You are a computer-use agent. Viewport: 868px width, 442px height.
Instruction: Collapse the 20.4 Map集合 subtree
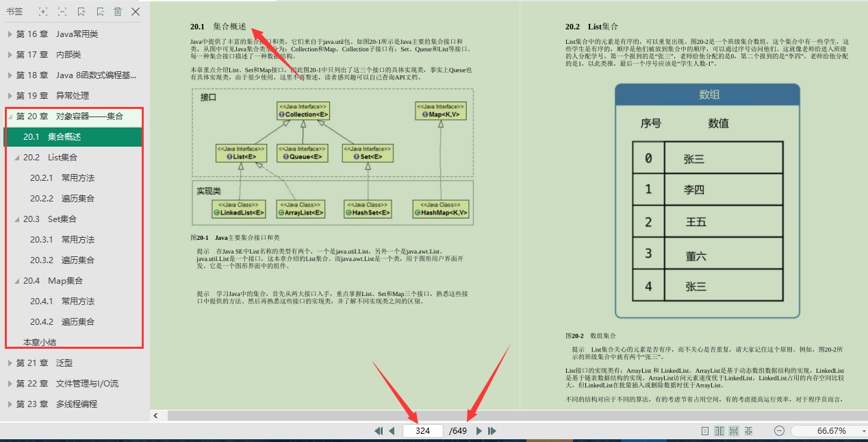(x=16, y=281)
